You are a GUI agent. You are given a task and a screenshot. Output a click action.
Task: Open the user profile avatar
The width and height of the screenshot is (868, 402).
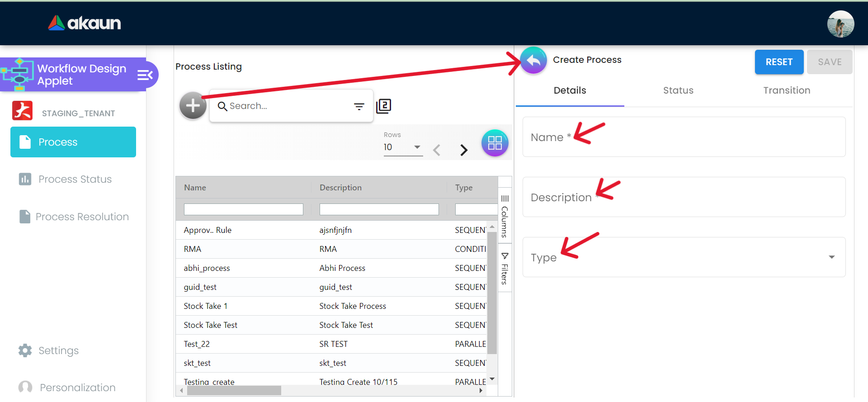click(x=840, y=24)
